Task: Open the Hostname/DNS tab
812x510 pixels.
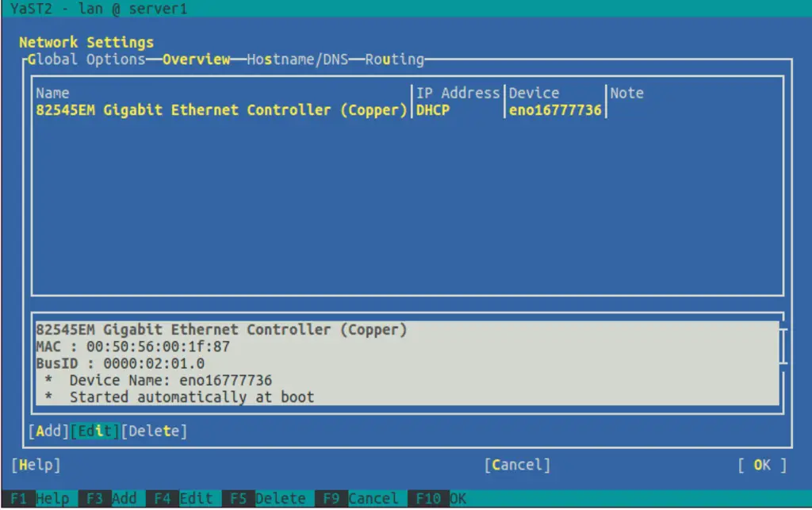Action: 298,59
